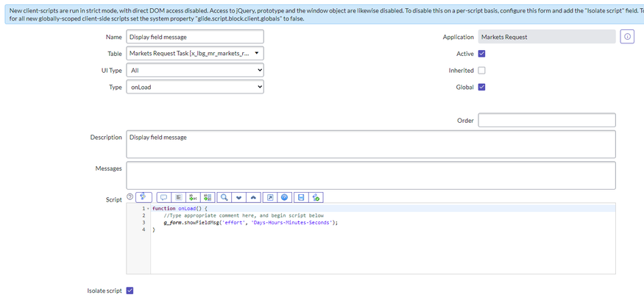Click the script help question mark icon
Screen dimensions: 644x306
pos(130,197)
